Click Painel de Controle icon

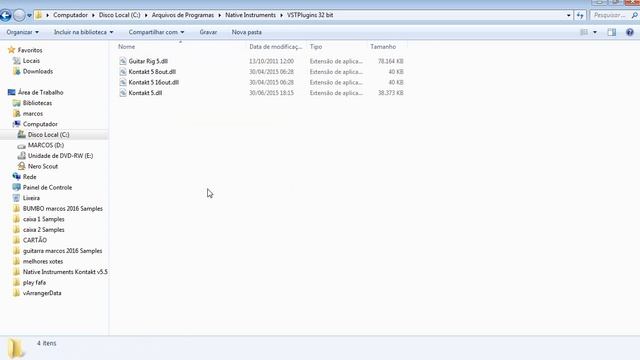point(16,187)
